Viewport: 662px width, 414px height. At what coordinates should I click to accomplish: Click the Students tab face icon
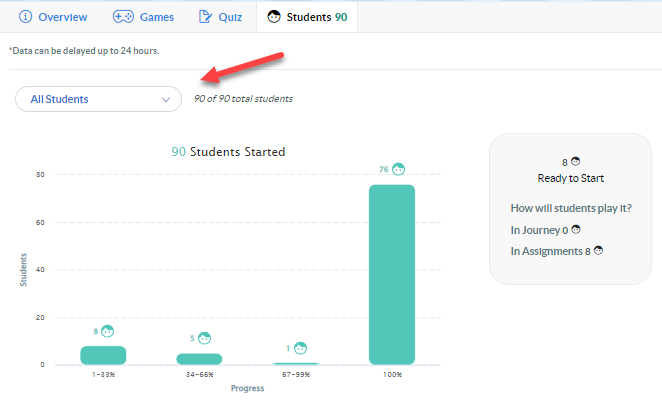(x=274, y=17)
